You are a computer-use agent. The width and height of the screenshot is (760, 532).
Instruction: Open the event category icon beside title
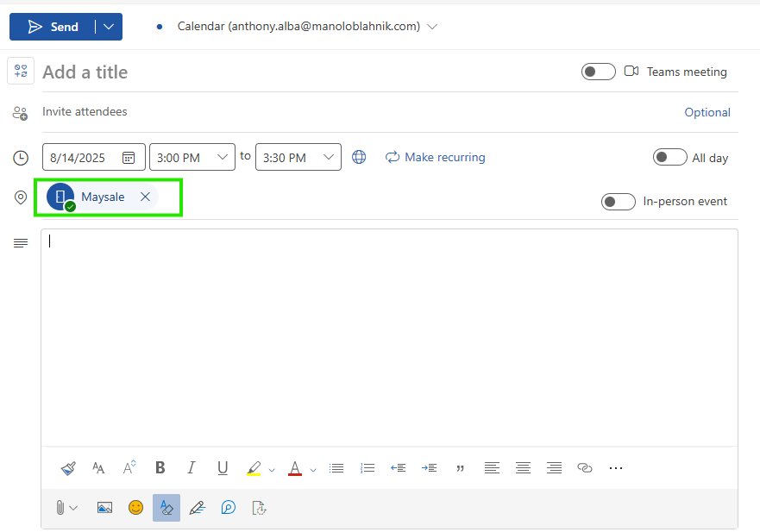click(21, 72)
